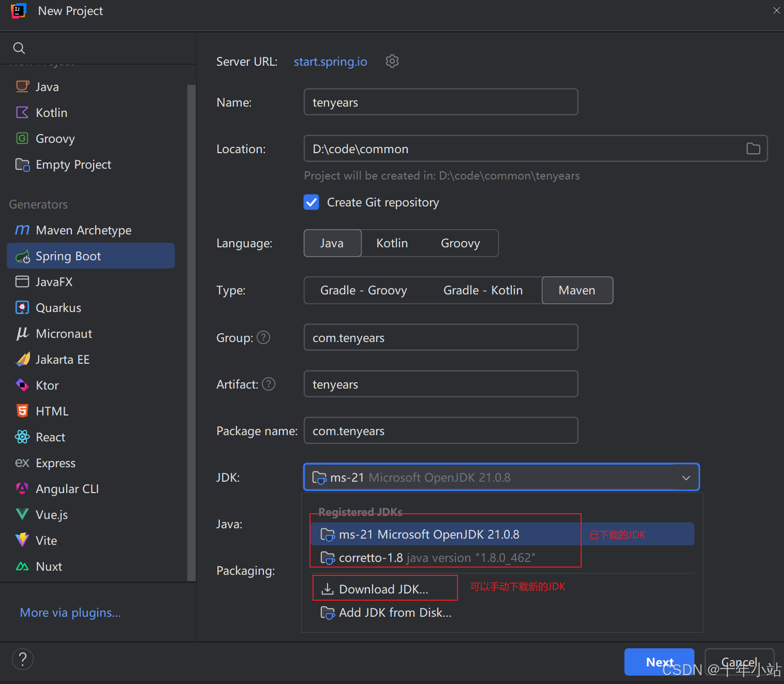Screen dimensions: 784x684
Task: Show help for the Group field
Action: click(x=263, y=337)
